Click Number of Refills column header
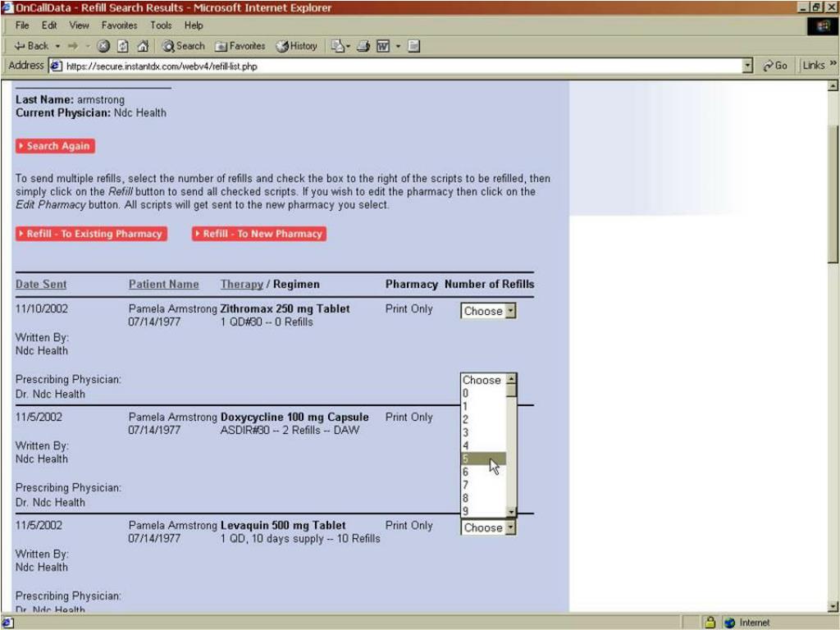The width and height of the screenshot is (840, 630). [489, 285]
